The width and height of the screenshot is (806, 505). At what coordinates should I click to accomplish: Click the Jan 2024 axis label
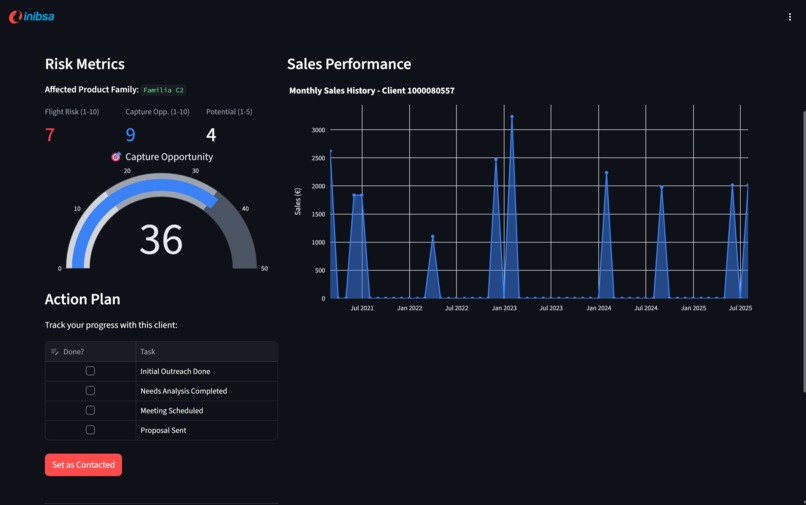click(598, 308)
